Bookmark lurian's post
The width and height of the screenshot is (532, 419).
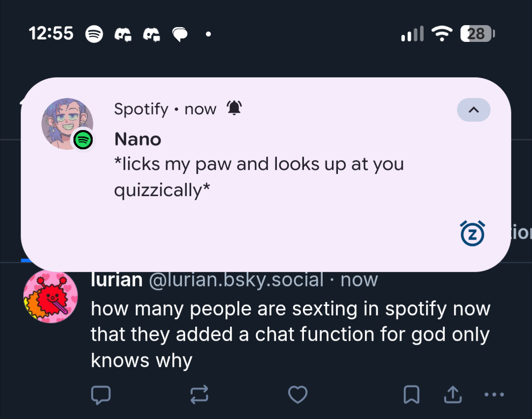click(x=411, y=394)
